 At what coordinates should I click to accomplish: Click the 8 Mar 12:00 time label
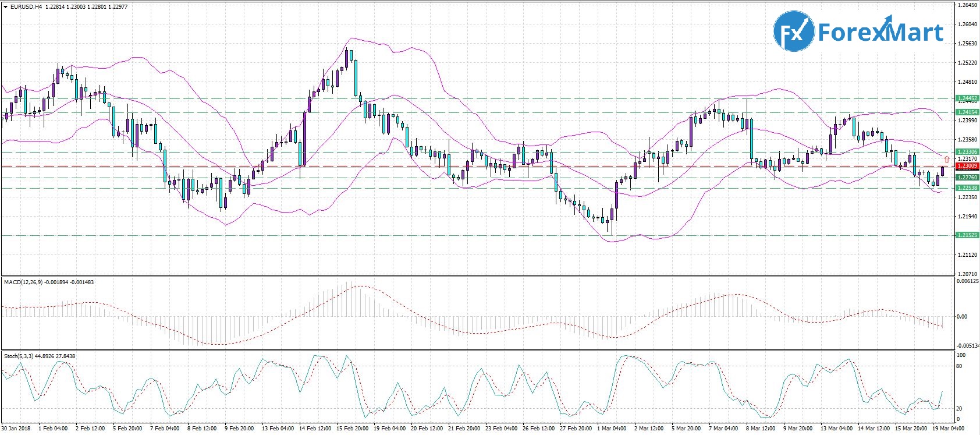(x=761, y=429)
